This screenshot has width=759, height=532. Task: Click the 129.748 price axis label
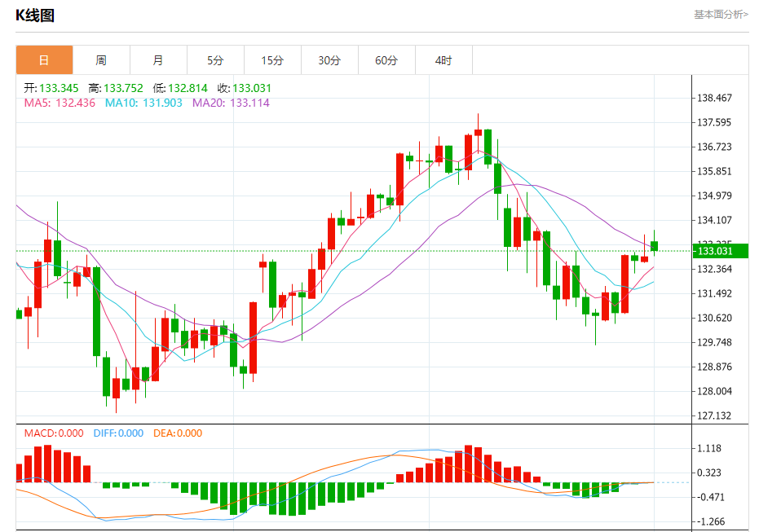714,342
